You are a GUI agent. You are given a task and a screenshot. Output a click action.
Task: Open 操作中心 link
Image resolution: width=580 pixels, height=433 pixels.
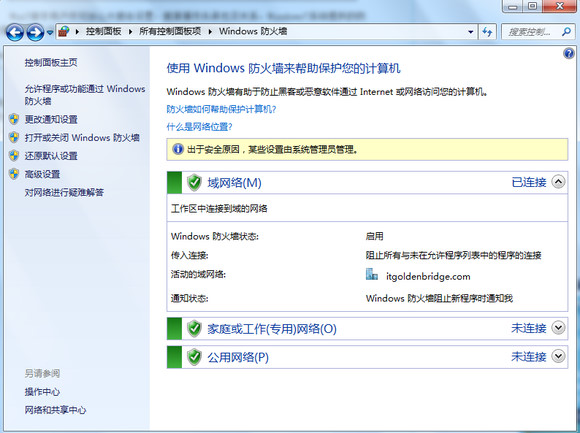(42, 392)
